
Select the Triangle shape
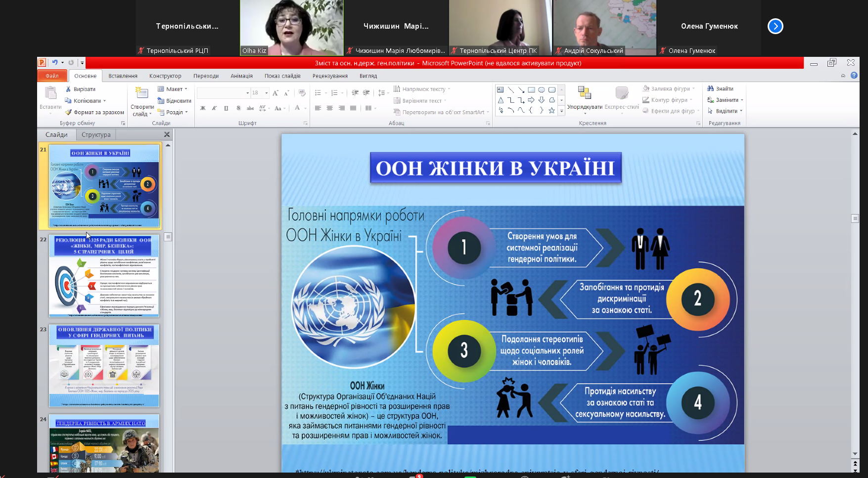pyautogui.click(x=501, y=100)
